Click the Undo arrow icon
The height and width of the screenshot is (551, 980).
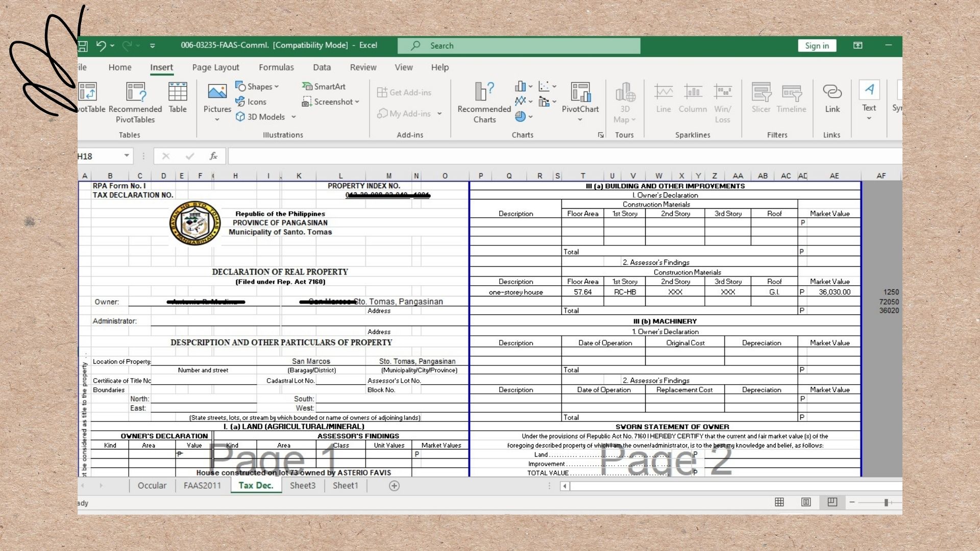[x=101, y=46]
